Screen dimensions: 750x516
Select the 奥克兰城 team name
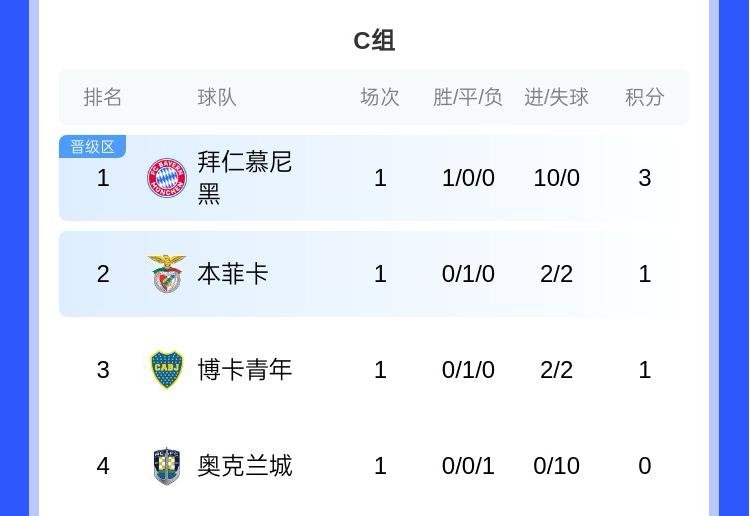point(245,466)
